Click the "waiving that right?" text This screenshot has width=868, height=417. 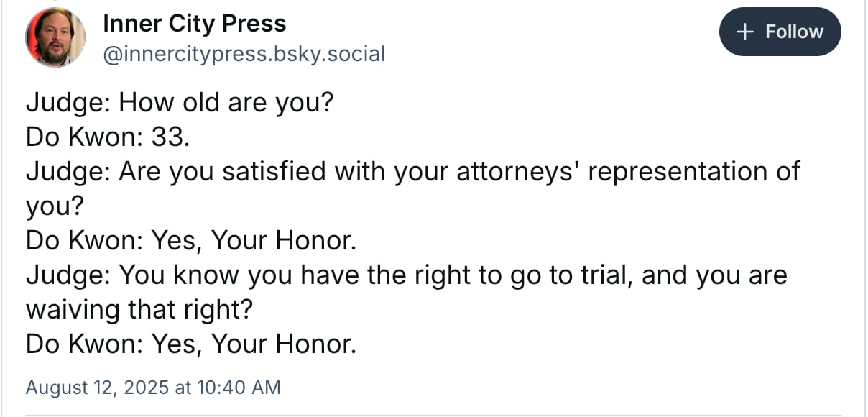coord(139,310)
